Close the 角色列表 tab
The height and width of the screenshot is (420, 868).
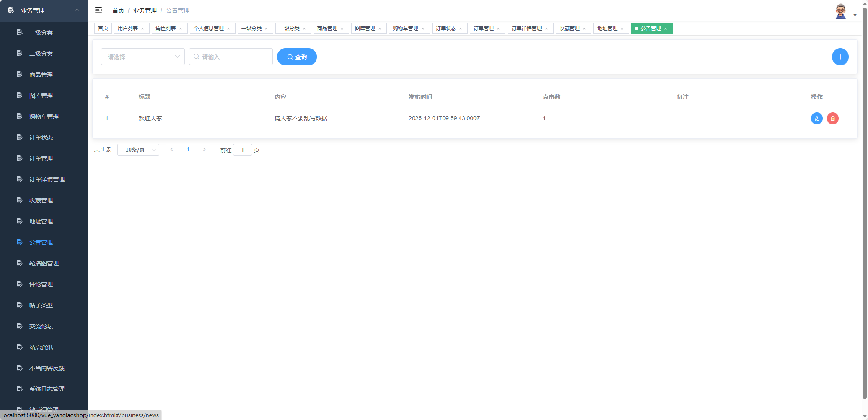[x=181, y=29]
